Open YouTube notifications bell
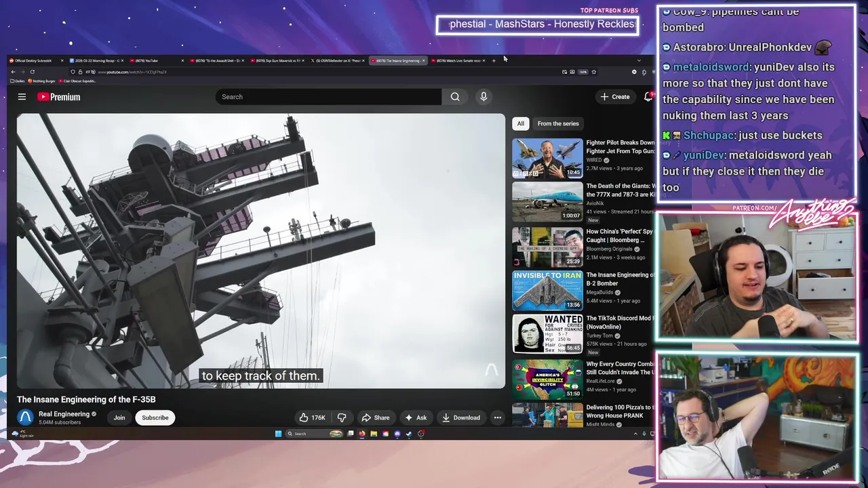The height and width of the screenshot is (488, 868). [648, 97]
